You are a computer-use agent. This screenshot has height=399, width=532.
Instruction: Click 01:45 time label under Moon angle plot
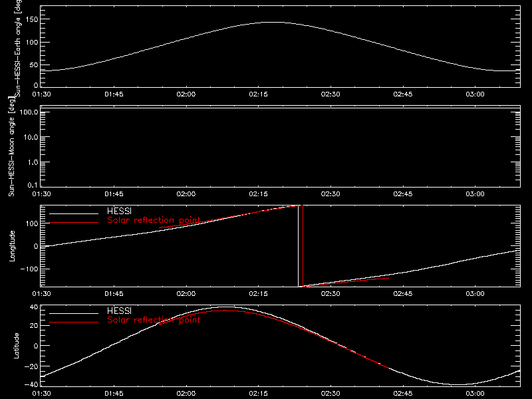coord(114,194)
